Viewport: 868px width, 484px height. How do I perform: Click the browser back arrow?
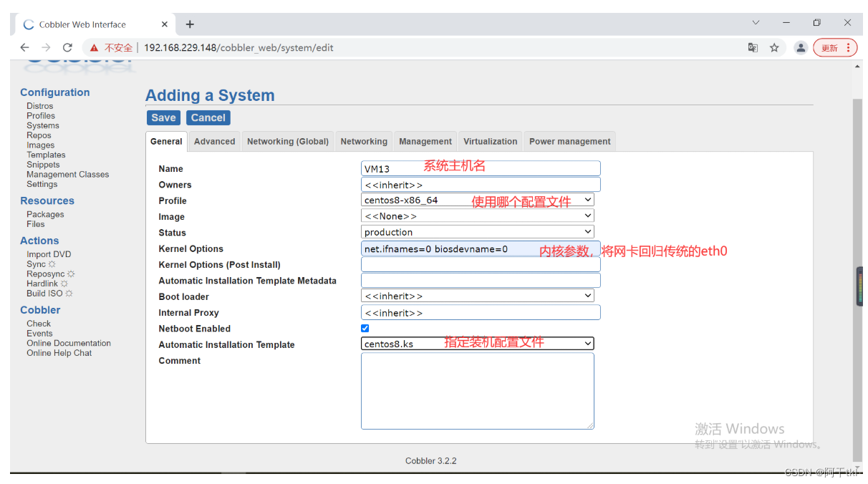[25, 48]
